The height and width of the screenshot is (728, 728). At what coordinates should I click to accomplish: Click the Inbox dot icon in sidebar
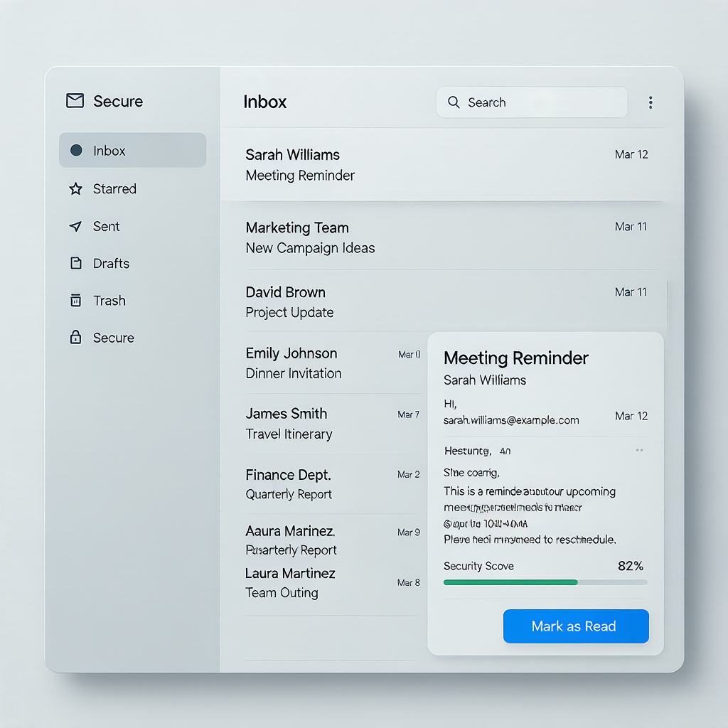tap(76, 150)
